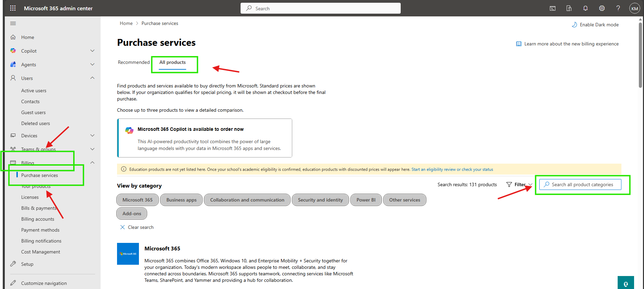Open the app launcher waffle icon
This screenshot has width=644, height=289.
(13, 8)
